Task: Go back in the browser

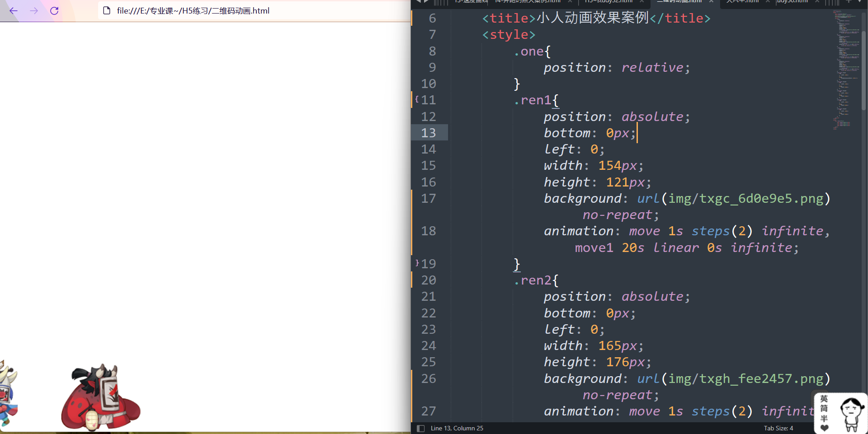Action: point(14,11)
